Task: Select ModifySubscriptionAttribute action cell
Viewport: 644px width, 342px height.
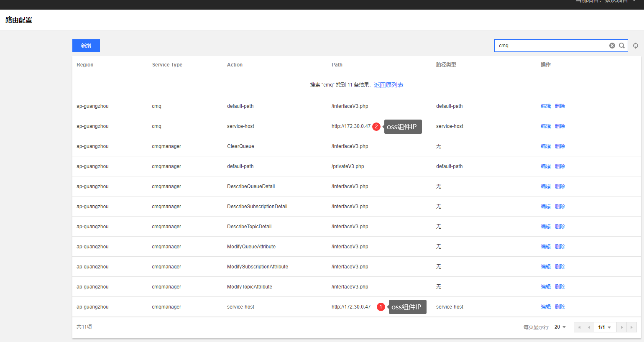Action: 258,267
